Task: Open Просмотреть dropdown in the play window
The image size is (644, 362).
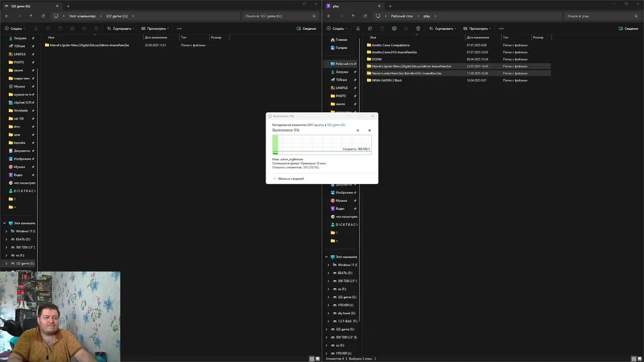Action: pos(477,29)
